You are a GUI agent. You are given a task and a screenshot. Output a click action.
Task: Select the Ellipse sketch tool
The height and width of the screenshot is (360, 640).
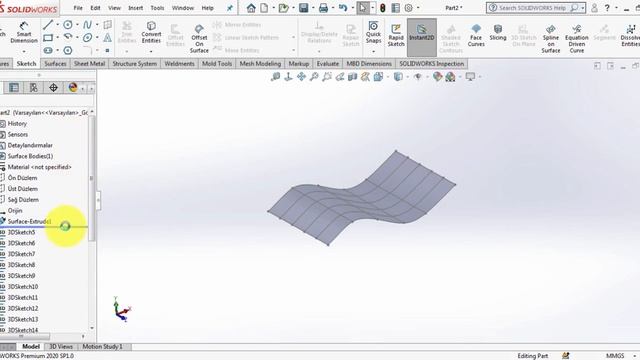click(x=87, y=38)
